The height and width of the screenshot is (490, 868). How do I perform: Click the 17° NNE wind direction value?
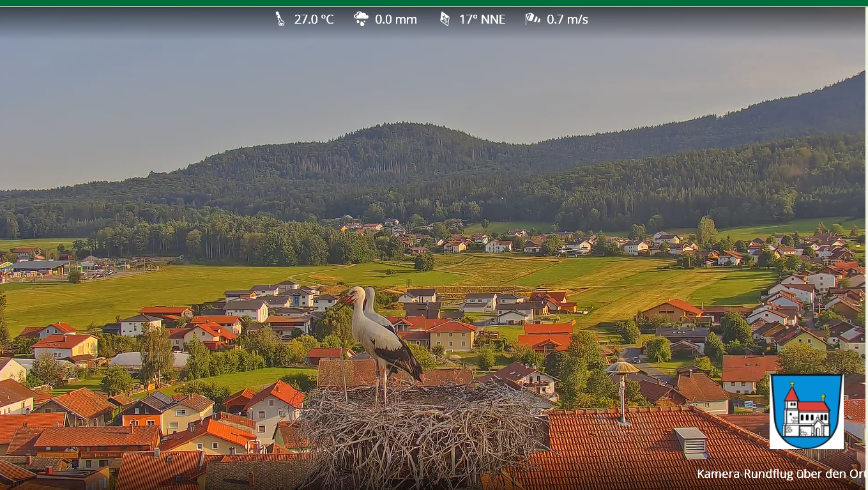(482, 20)
